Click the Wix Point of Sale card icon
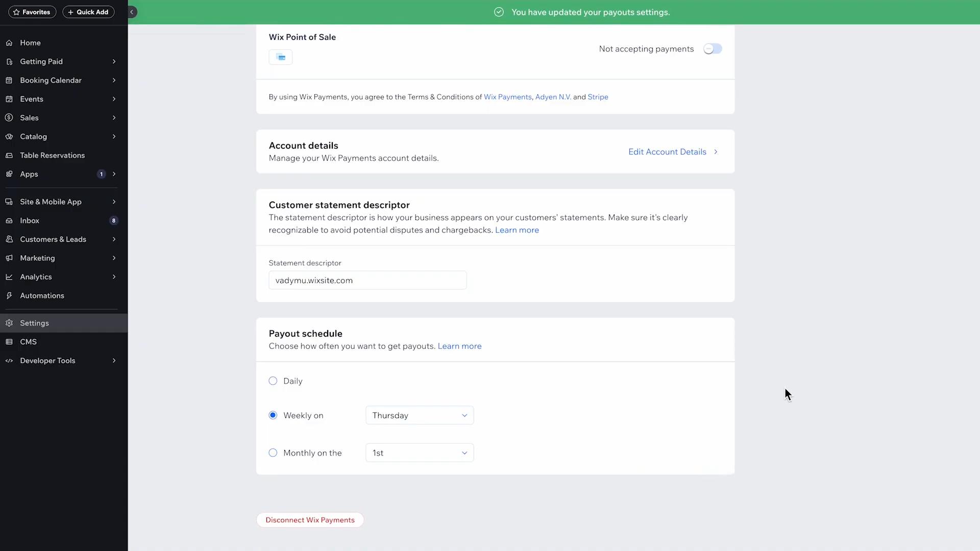The height and width of the screenshot is (551, 980). (281, 57)
